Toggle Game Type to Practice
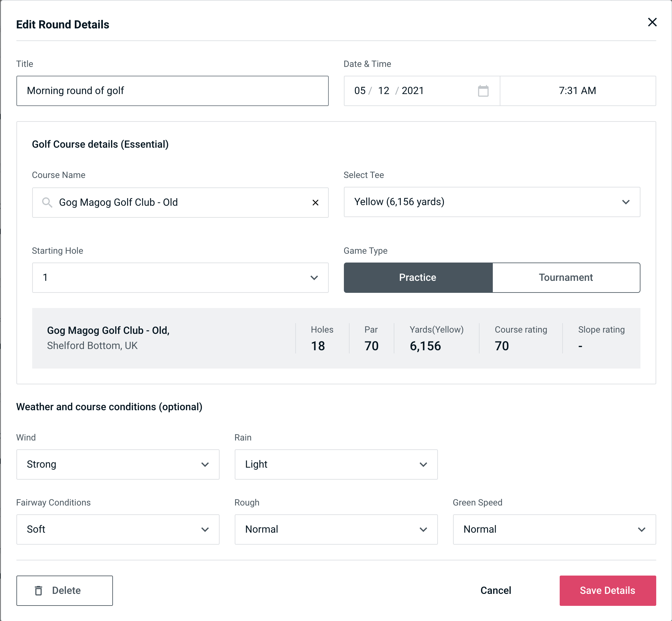 click(x=418, y=277)
